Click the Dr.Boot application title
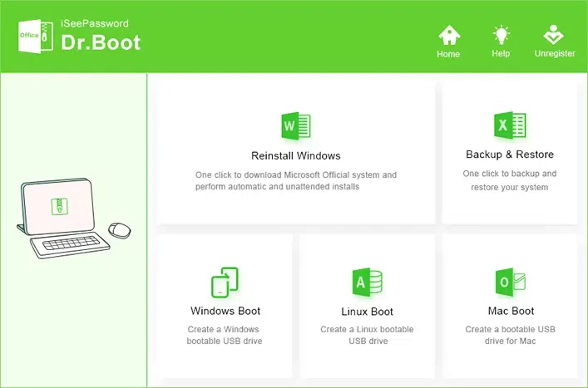Image resolution: width=588 pixels, height=388 pixels. coord(101,43)
